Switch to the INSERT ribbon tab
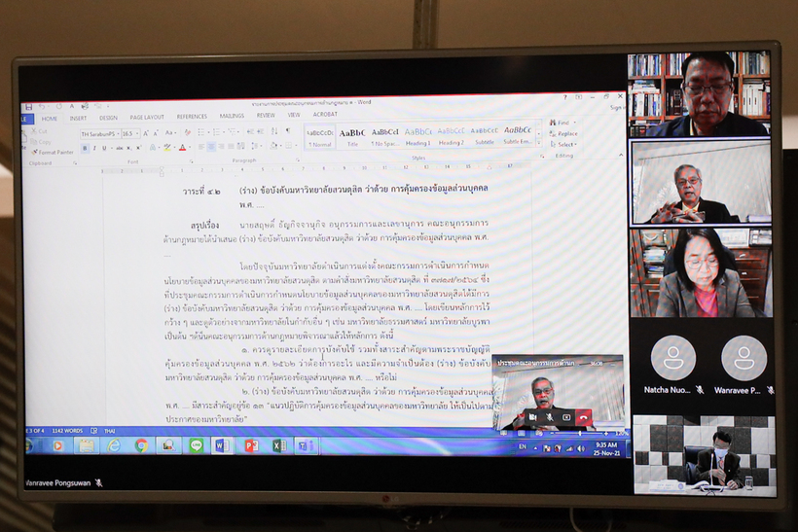Image resolution: width=798 pixels, height=532 pixels. click(x=78, y=118)
